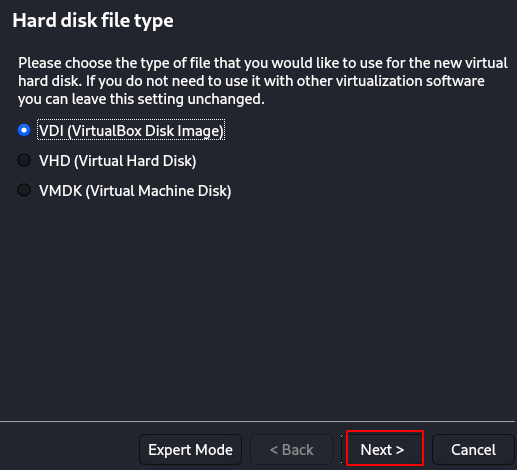
Task: Click the words 'other virtualization software'
Action: click(x=390, y=81)
